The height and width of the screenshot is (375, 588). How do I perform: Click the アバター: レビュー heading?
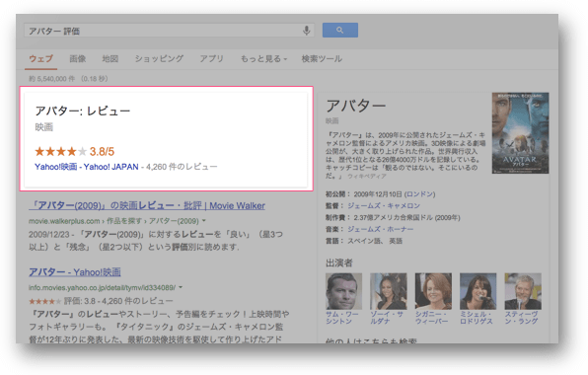point(83,111)
